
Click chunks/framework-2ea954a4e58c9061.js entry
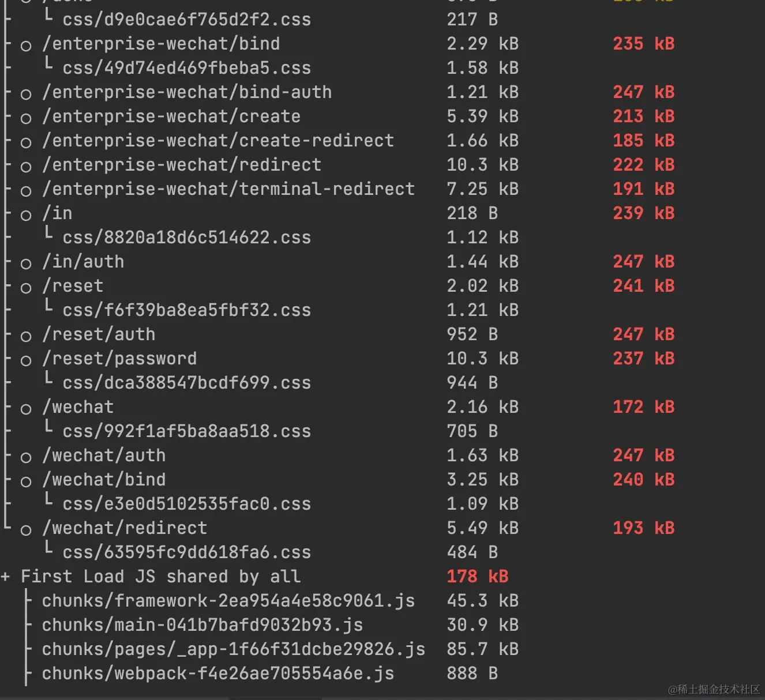point(228,601)
